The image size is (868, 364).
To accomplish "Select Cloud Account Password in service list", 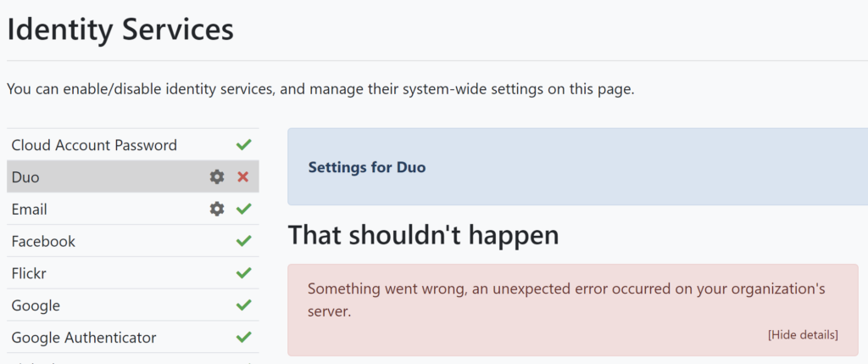I will click(133, 145).
